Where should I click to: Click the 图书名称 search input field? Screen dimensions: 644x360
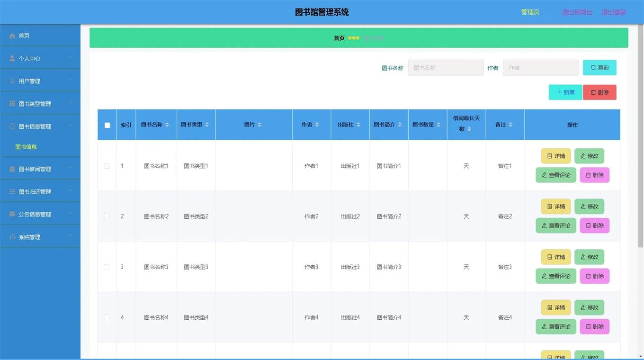446,68
